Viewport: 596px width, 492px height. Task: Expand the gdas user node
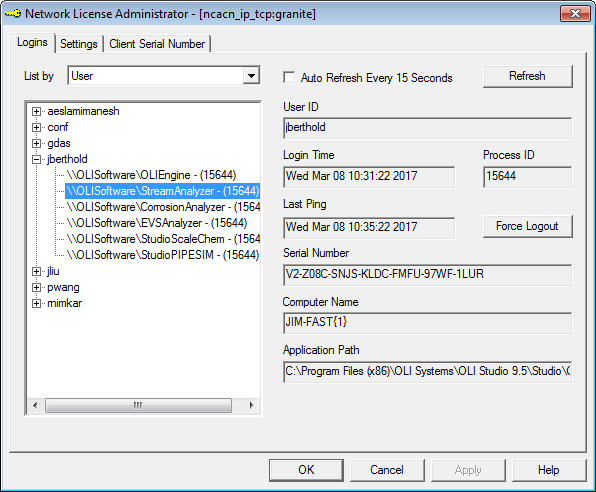pyautogui.click(x=36, y=143)
